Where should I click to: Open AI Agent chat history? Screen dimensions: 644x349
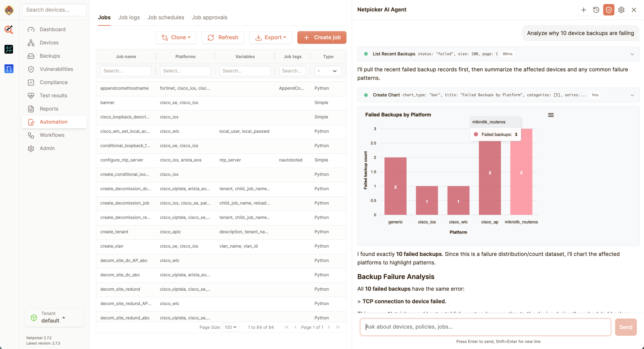pos(596,10)
